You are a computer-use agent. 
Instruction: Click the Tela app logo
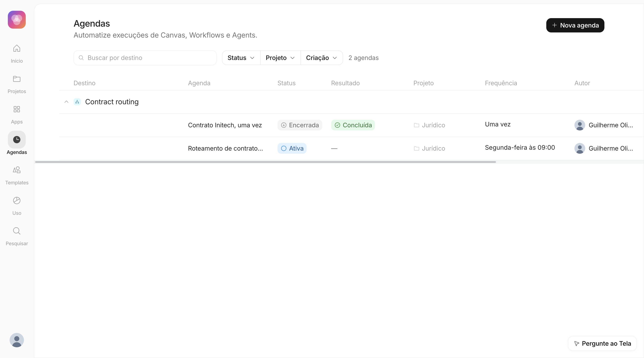pyautogui.click(x=17, y=20)
